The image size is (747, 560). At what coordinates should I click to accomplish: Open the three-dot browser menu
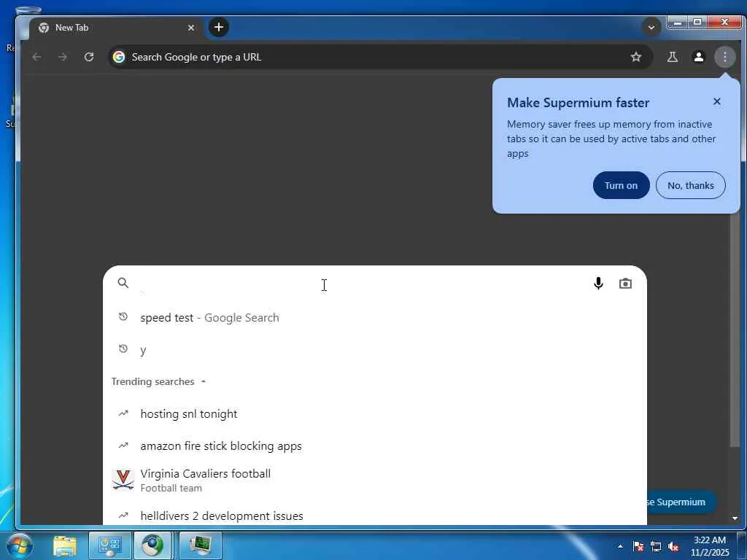pos(724,57)
